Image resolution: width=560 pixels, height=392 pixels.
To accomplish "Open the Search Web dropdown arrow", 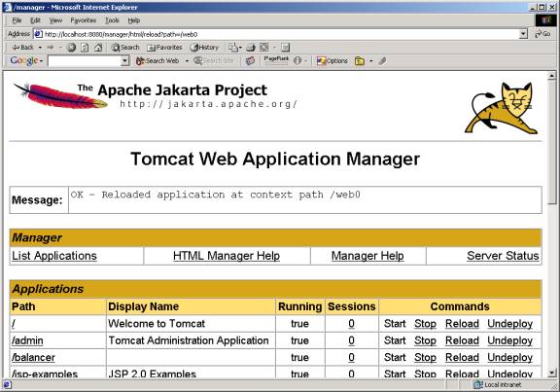I will (187, 61).
